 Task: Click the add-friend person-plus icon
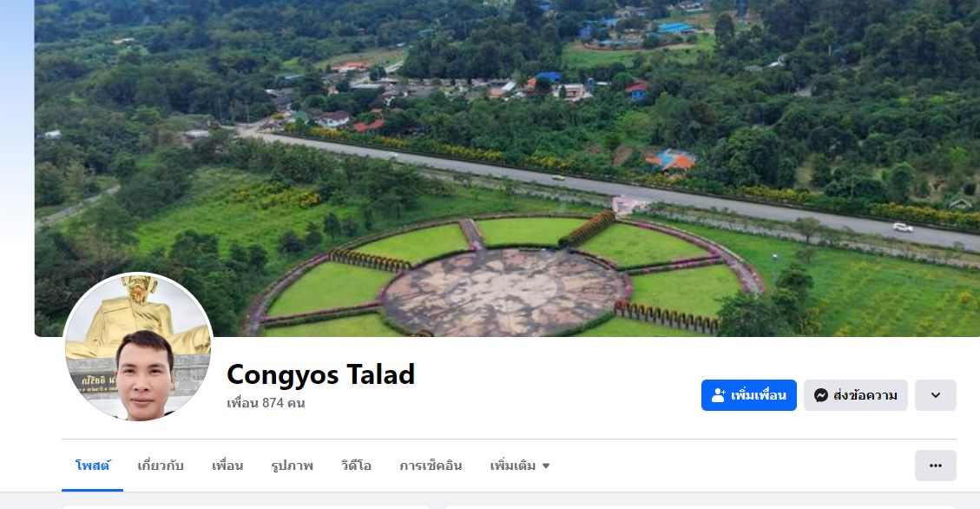coord(719,395)
